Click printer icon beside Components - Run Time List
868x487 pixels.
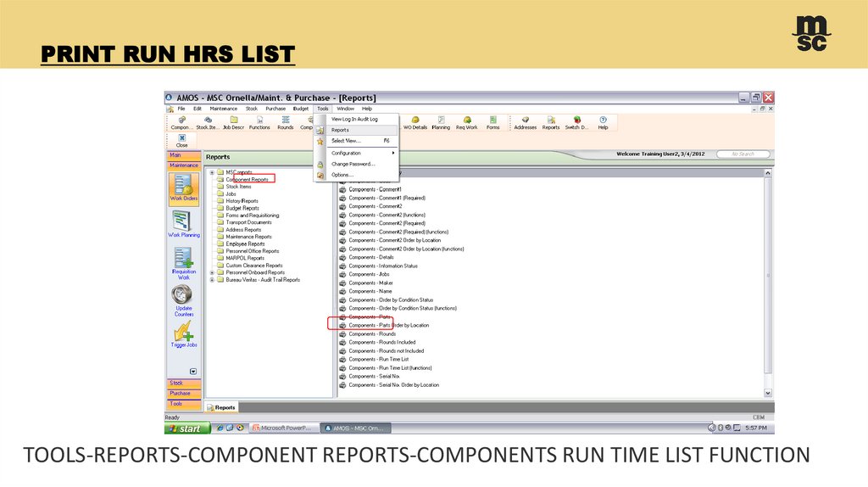coord(342,360)
